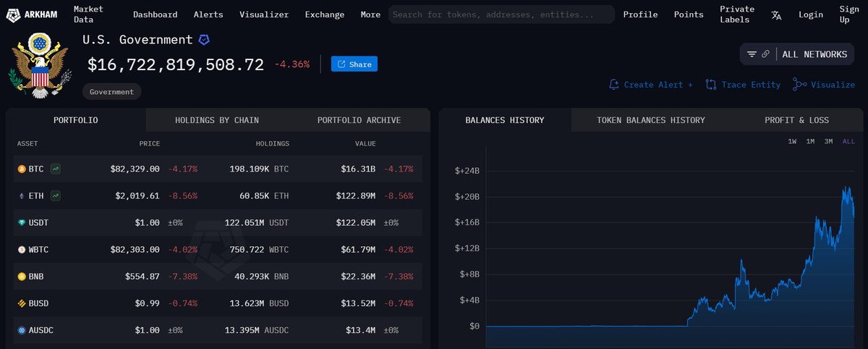Click the translate language icon
This screenshot has width=868, height=349.
tap(776, 14)
